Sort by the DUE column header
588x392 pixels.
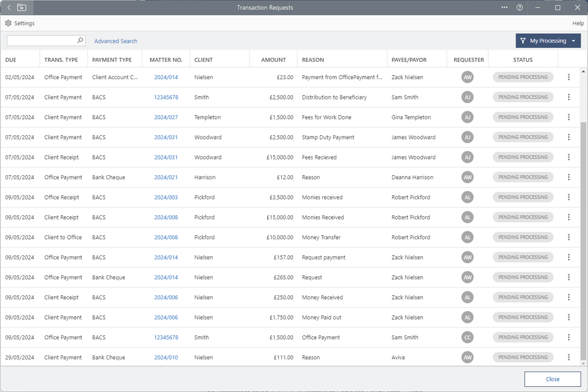11,60
